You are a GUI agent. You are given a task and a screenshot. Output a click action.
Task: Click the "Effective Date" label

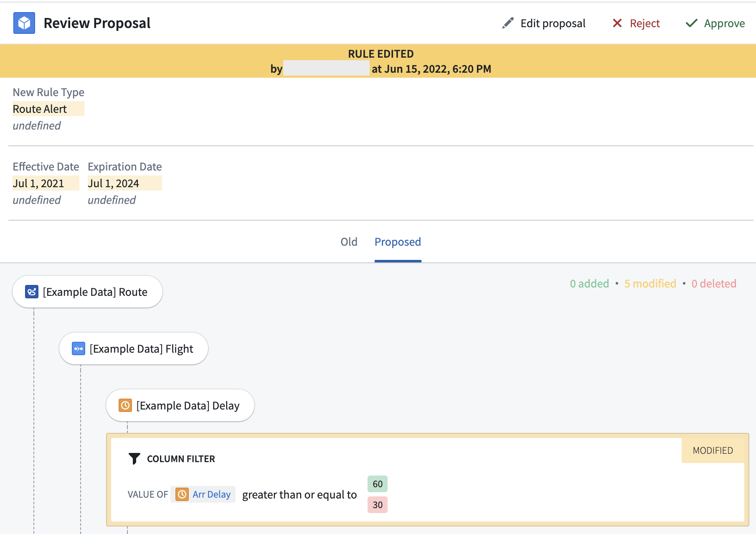pyautogui.click(x=46, y=167)
